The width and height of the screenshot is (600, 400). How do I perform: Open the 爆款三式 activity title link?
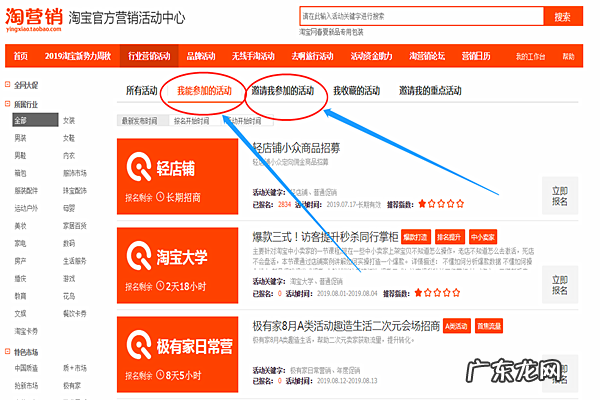point(325,237)
